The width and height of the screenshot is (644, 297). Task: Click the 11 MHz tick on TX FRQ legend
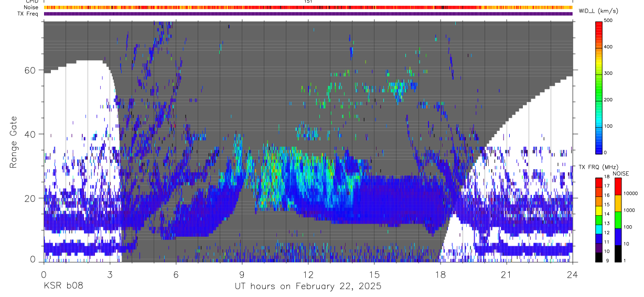pyautogui.click(x=607, y=242)
